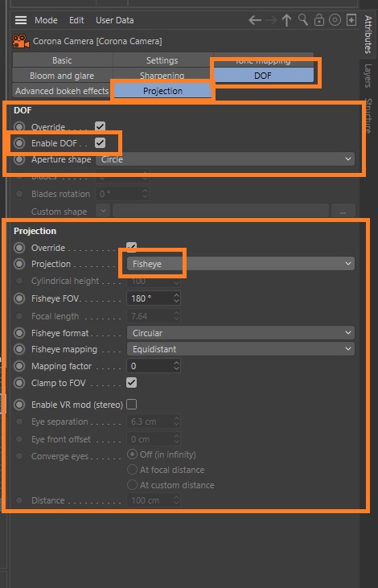Switch to the Bloom and glare tab
Image resolution: width=378 pixels, height=588 pixels.
click(x=62, y=76)
